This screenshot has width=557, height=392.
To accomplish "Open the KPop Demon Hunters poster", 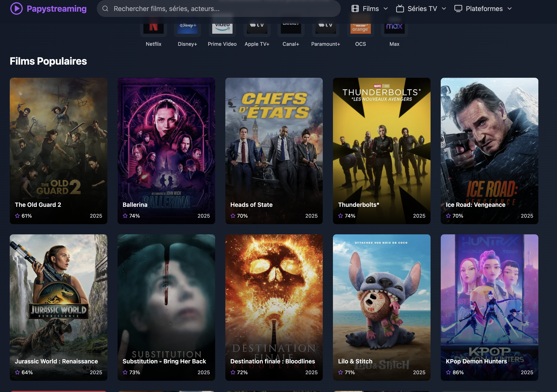I will (x=489, y=307).
